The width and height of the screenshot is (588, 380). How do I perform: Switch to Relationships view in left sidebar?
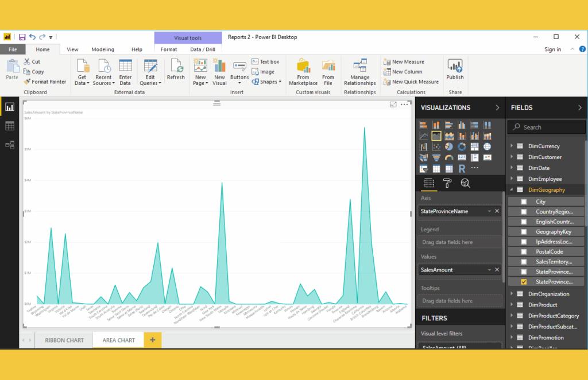9,145
